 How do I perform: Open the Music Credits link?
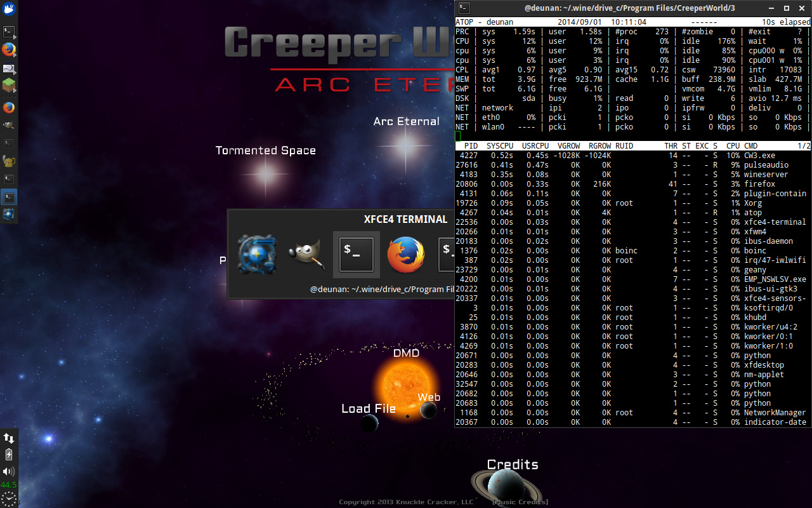pos(520,502)
